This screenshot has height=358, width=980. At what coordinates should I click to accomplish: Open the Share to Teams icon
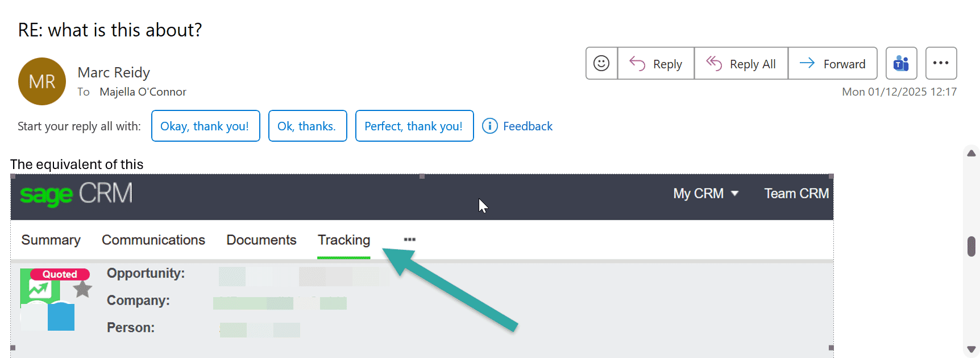(901, 63)
